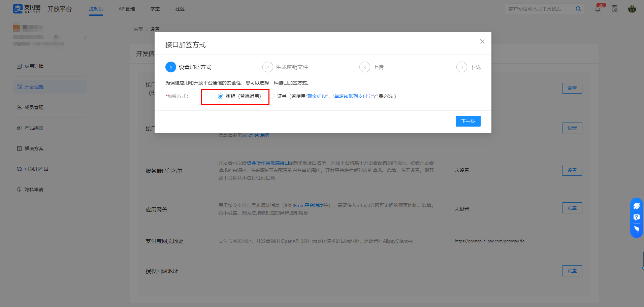Image resolution: width=644 pixels, height=307 pixels.
Task: Click the 下一步 button
Action: point(468,121)
